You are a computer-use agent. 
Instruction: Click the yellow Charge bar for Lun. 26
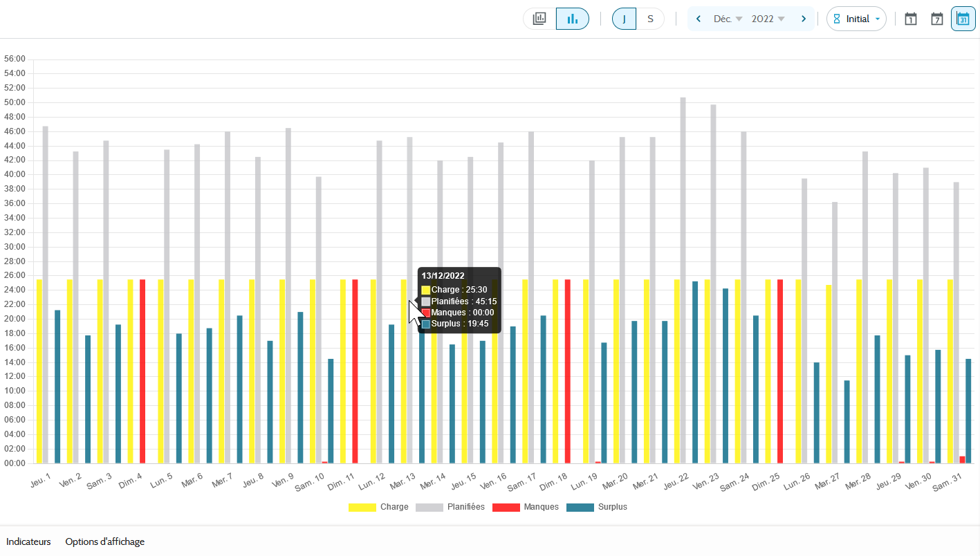[x=798, y=371]
